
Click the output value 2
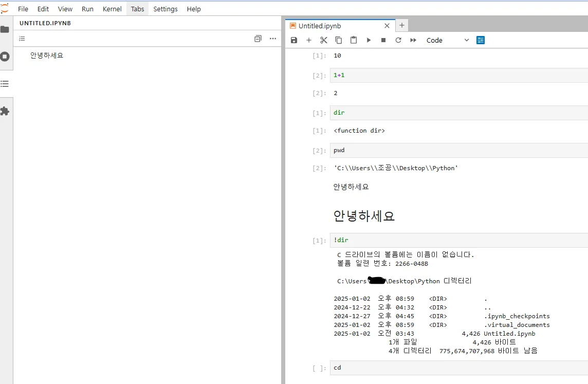click(x=336, y=93)
